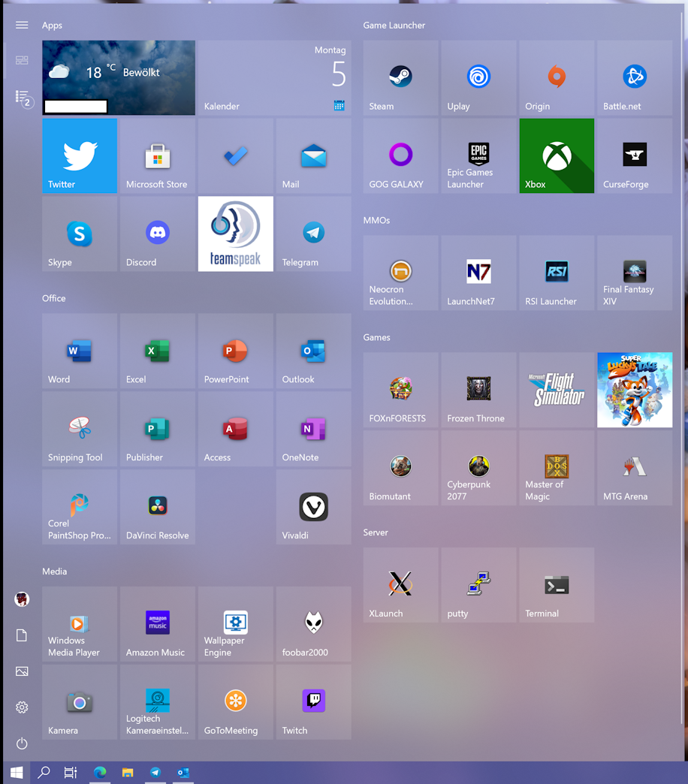The height and width of the screenshot is (784, 688).
Task: Switch to pinned tiles view
Action: [x=22, y=61]
